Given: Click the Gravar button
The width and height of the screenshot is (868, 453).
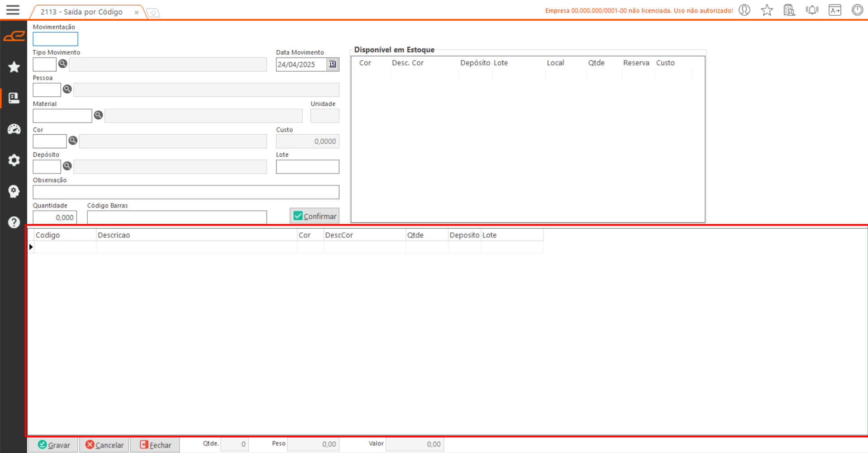Looking at the screenshot, I should [54, 445].
